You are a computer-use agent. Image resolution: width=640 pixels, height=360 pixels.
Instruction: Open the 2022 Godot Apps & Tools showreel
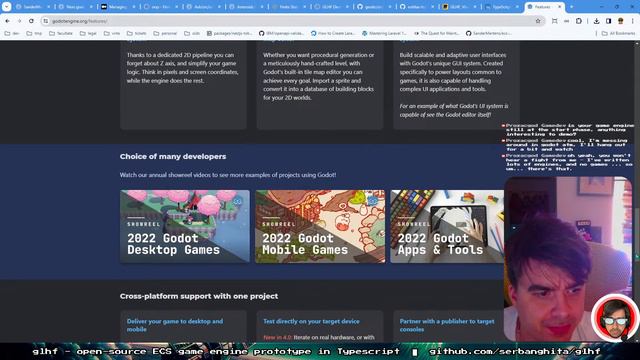447,226
